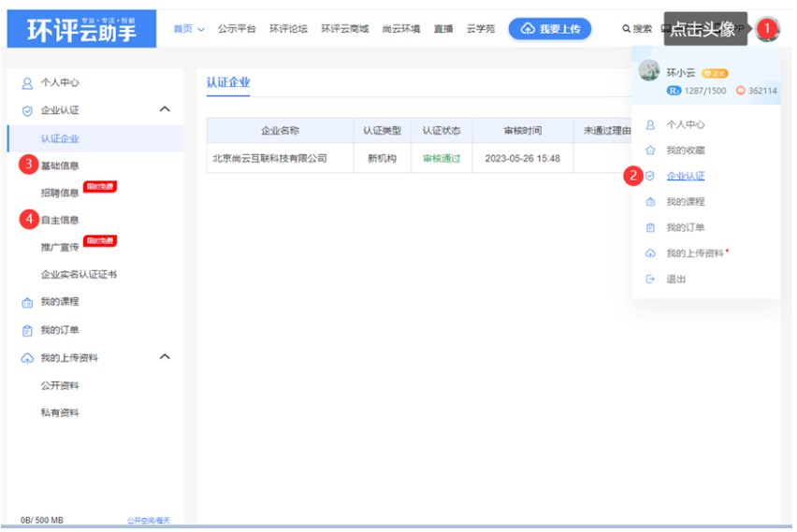
Task: Click the 北京尚云互联科技有限公司 table row
Action: pos(269,159)
